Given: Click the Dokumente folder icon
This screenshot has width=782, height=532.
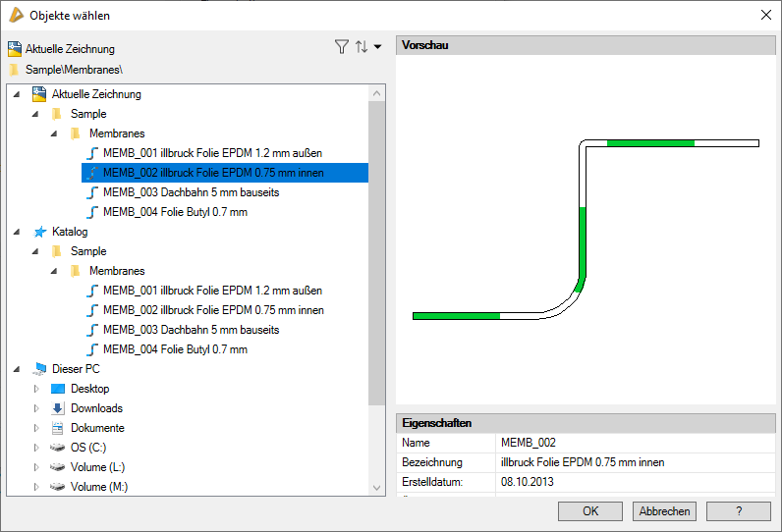Looking at the screenshot, I should [x=57, y=428].
